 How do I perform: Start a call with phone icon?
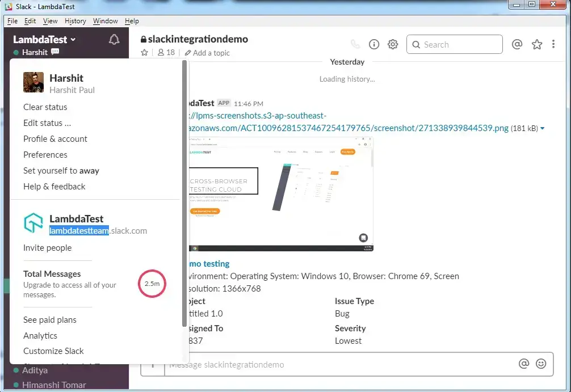[x=355, y=44]
